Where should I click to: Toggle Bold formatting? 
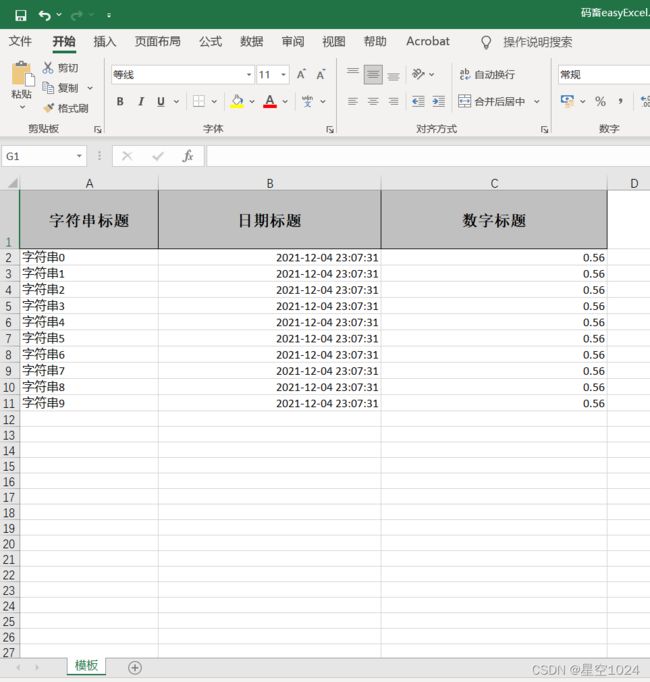point(120,101)
